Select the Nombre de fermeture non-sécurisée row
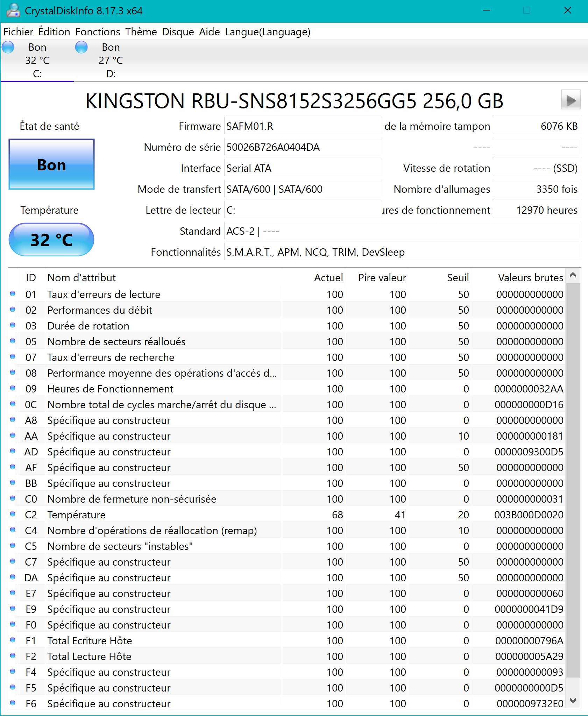 pyautogui.click(x=287, y=499)
